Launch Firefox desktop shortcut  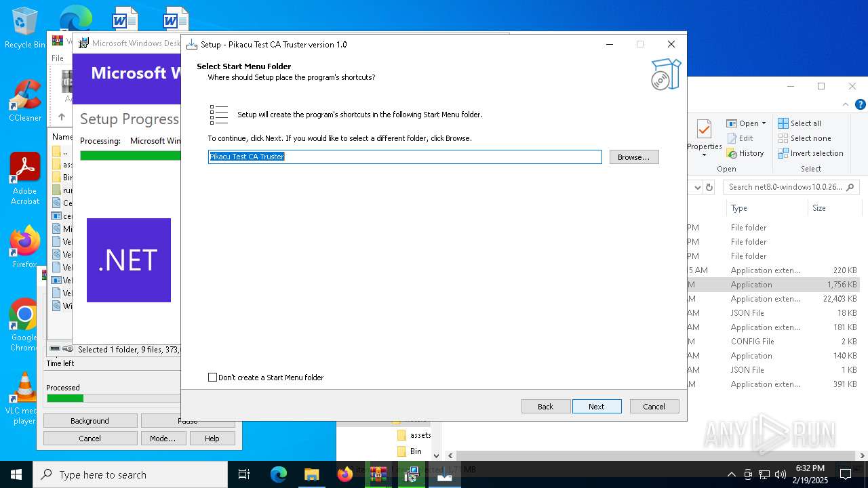[x=25, y=247]
